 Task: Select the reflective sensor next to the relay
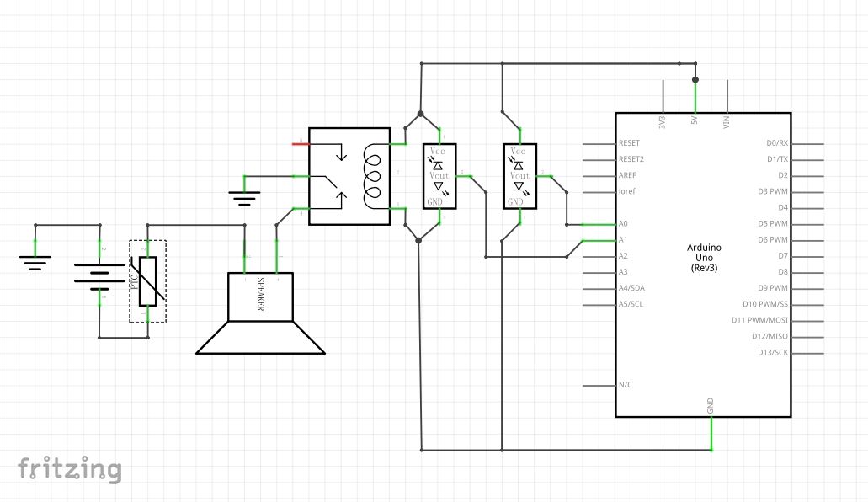[439, 176]
